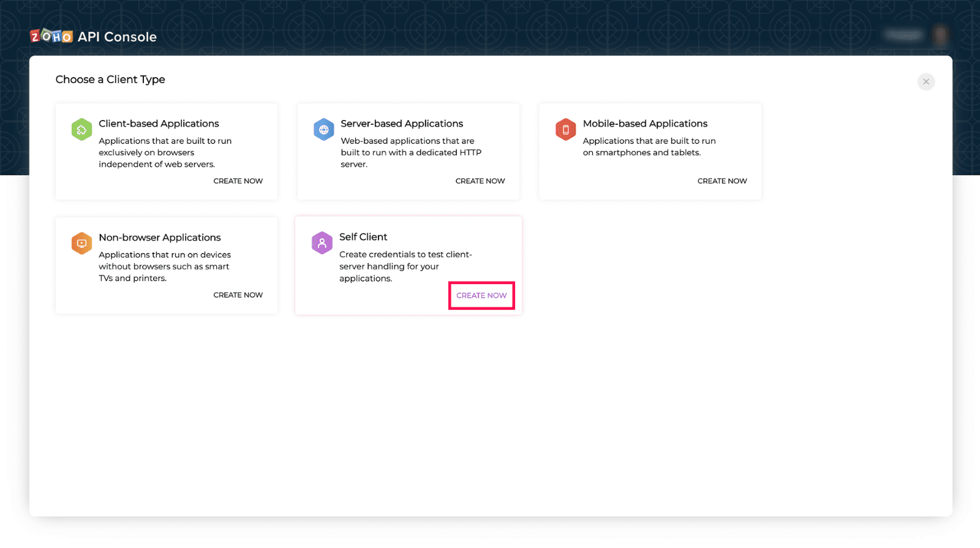
Task: Click the Zoho logo in header
Action: click(51, 37)
